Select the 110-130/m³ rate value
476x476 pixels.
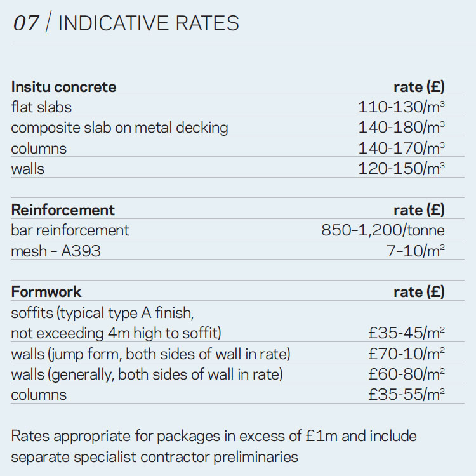[401, 107]
